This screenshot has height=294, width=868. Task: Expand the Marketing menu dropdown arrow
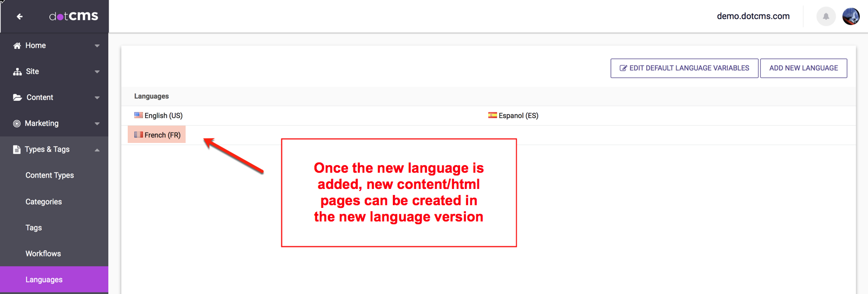click(97, 124)
